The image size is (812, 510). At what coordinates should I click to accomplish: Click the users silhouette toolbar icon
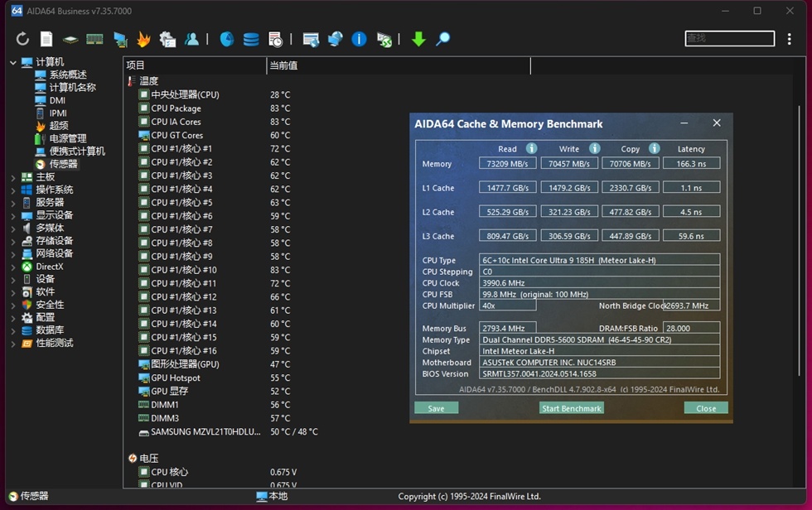click(x=191, y=39)
